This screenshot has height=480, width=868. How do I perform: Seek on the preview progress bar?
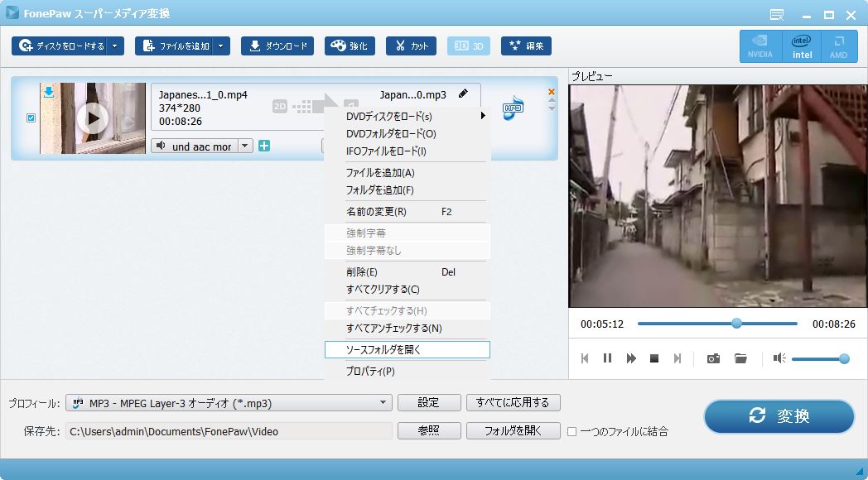pyautogui.click(x=717, y=324)
